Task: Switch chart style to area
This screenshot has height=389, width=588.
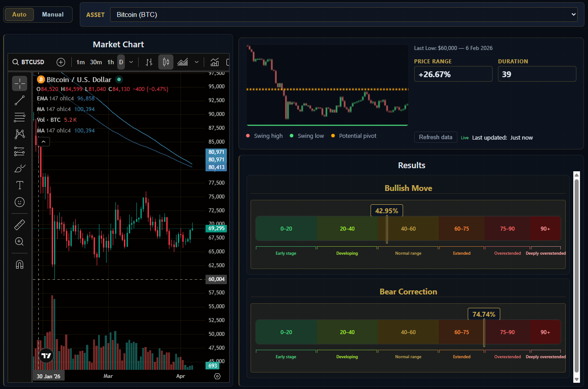Action: click(183, 62)
